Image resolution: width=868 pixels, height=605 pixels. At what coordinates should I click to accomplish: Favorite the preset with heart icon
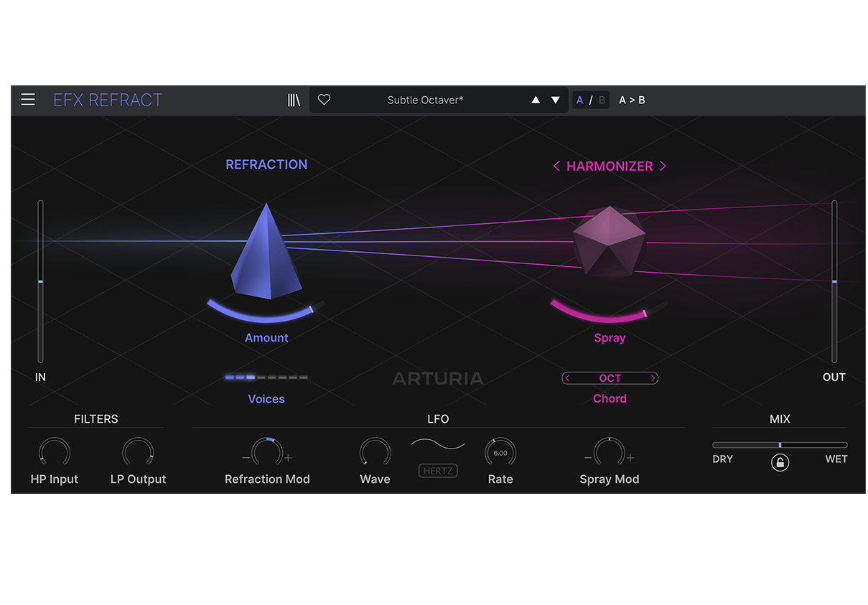tap(324, 100)
